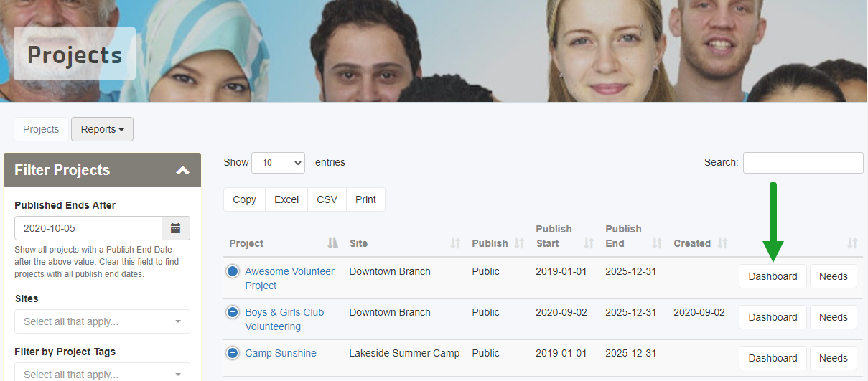The height and width of the screenshot is (381, 868).
Task: Open the Sites filter dropdown
Action: tap(102, 321)
